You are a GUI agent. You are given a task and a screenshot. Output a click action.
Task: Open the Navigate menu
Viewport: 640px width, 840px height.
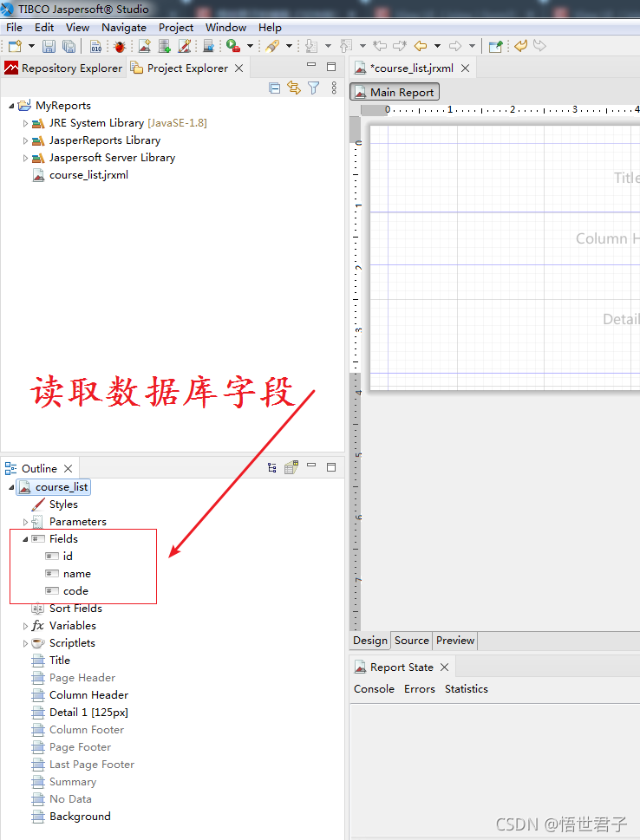click(x=124, y=27)
